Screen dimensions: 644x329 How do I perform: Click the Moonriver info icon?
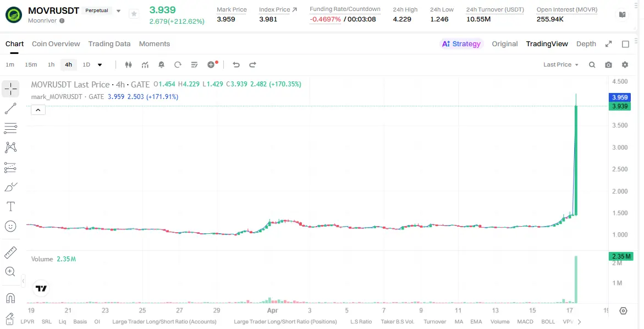tap(62, 20)
